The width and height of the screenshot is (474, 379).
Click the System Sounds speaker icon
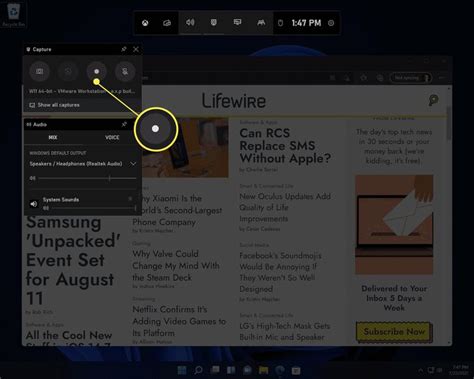pyautogui.click(x=34, y=204)
